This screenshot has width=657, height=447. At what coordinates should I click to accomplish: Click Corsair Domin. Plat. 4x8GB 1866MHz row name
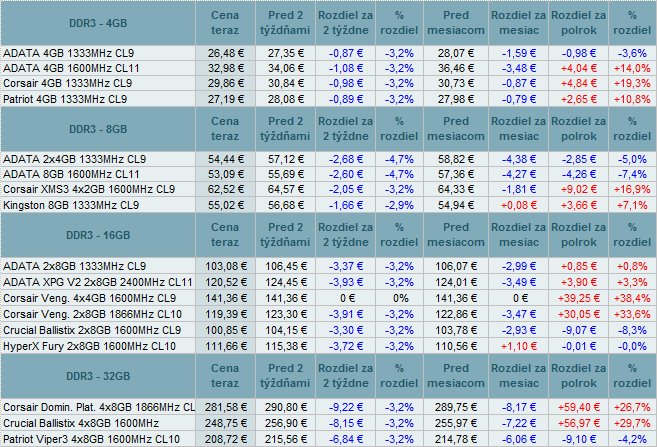[99, 407]
